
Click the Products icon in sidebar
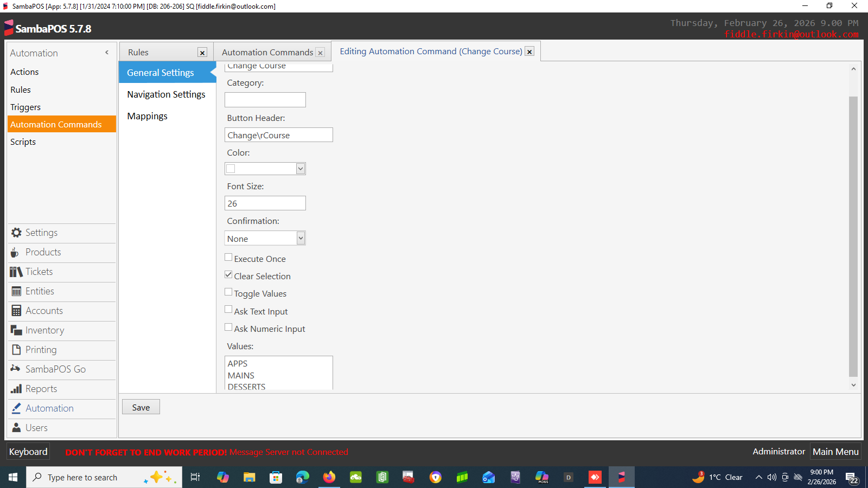15,253
